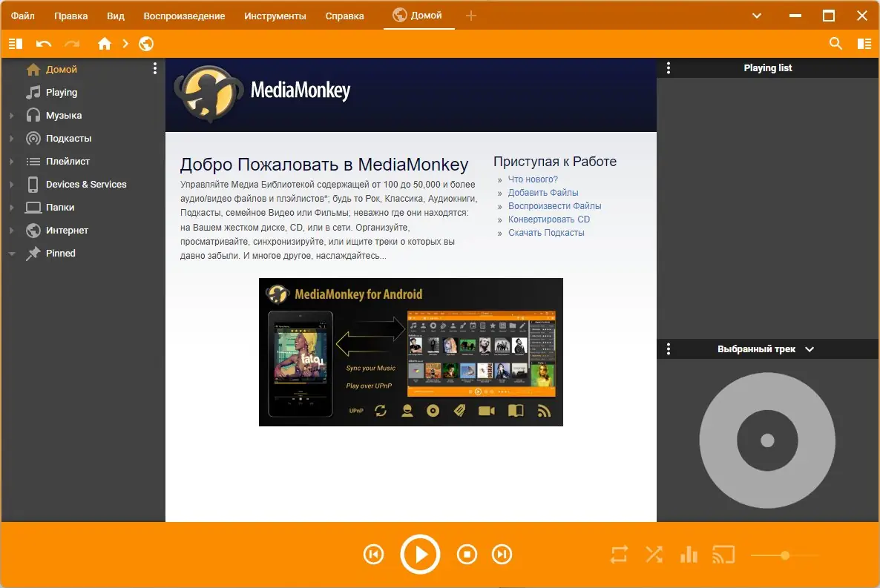Minimize the MediaMonkey window

tap(795, 16)
